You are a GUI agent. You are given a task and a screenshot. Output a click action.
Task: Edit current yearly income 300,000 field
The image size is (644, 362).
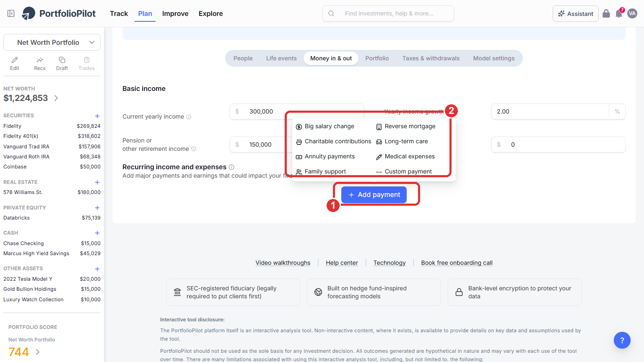click(x=297, y=111)
